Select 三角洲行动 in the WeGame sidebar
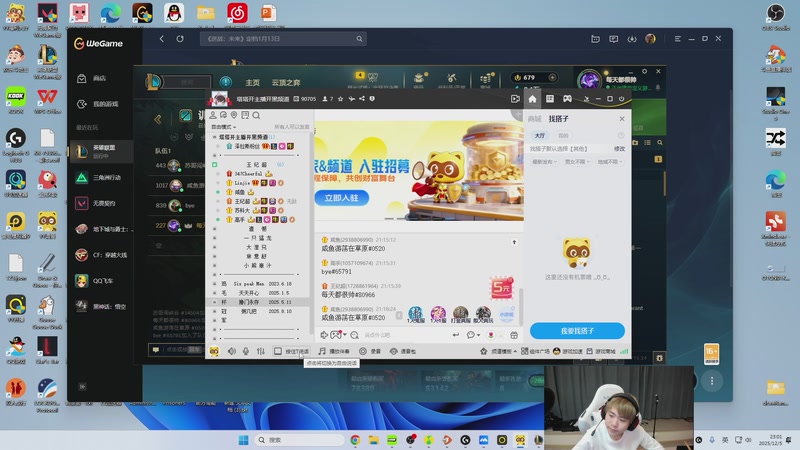This screenshot has width=800, height=450. point(101,178)
